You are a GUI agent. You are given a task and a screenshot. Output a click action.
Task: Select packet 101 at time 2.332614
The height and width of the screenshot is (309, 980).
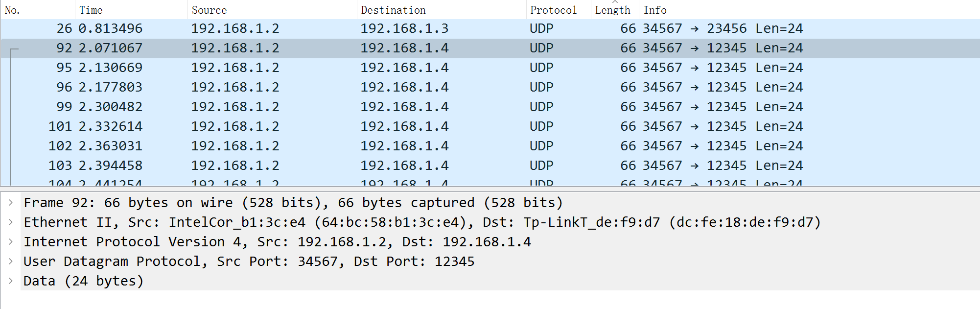tap(490, 126)
